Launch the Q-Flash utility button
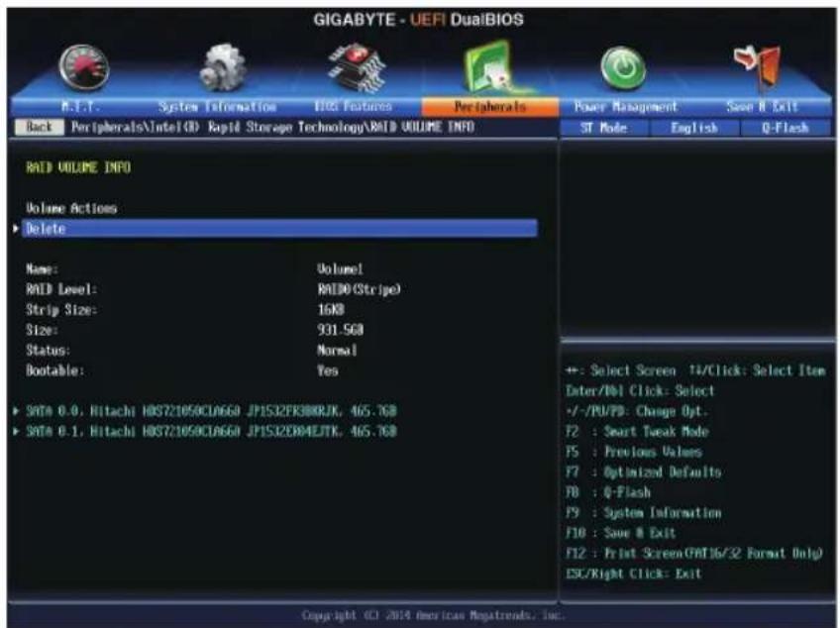This screenshot has width=840, height=628. point(786,128)
